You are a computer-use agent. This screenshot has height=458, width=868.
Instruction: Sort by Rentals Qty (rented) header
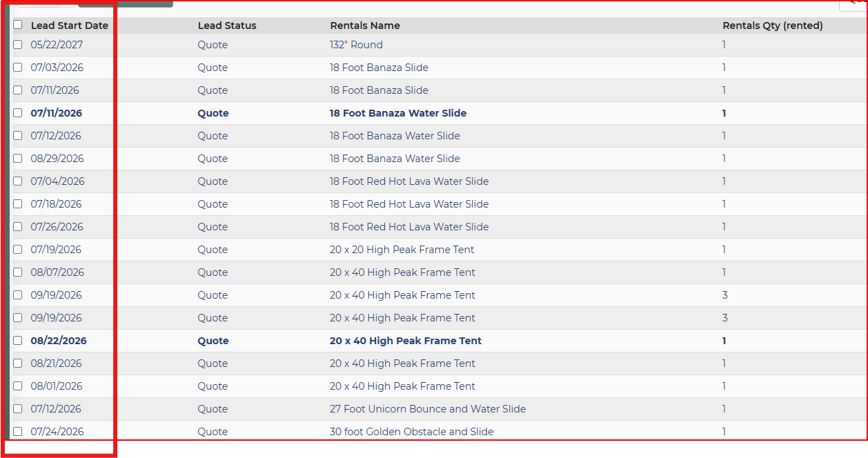point(773,26)
